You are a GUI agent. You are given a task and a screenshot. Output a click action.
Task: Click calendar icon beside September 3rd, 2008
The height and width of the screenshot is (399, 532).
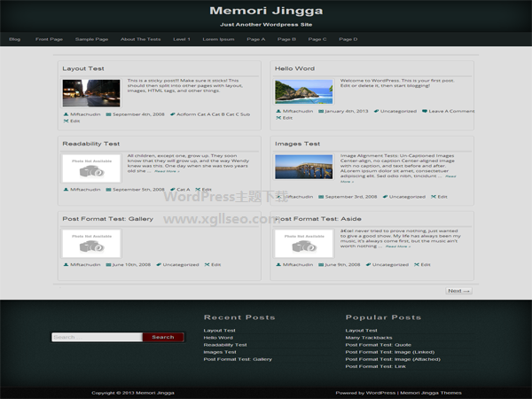point(321,197)
